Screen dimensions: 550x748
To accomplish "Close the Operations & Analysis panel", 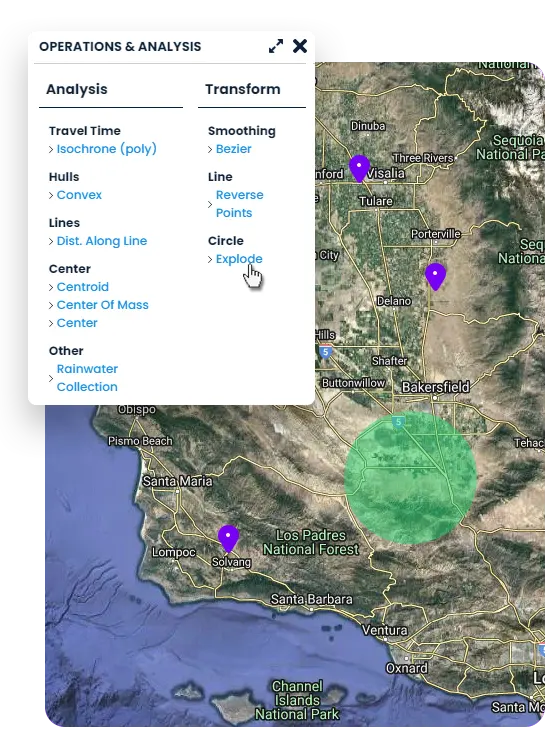I will coord(300,46).
